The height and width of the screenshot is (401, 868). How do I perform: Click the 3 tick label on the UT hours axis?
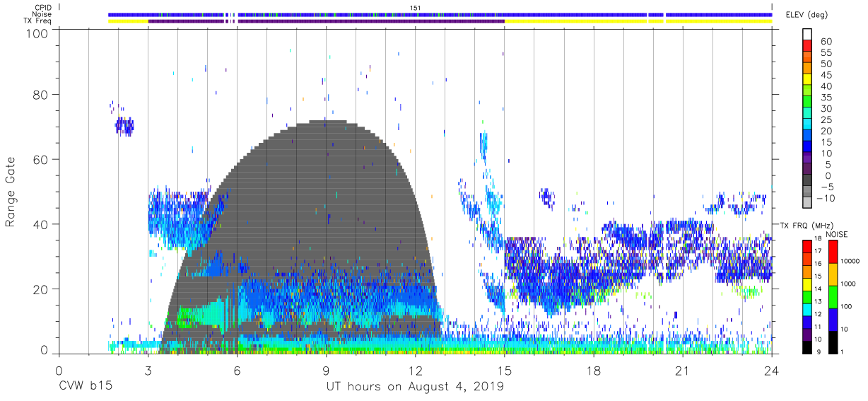coord(148,371)
